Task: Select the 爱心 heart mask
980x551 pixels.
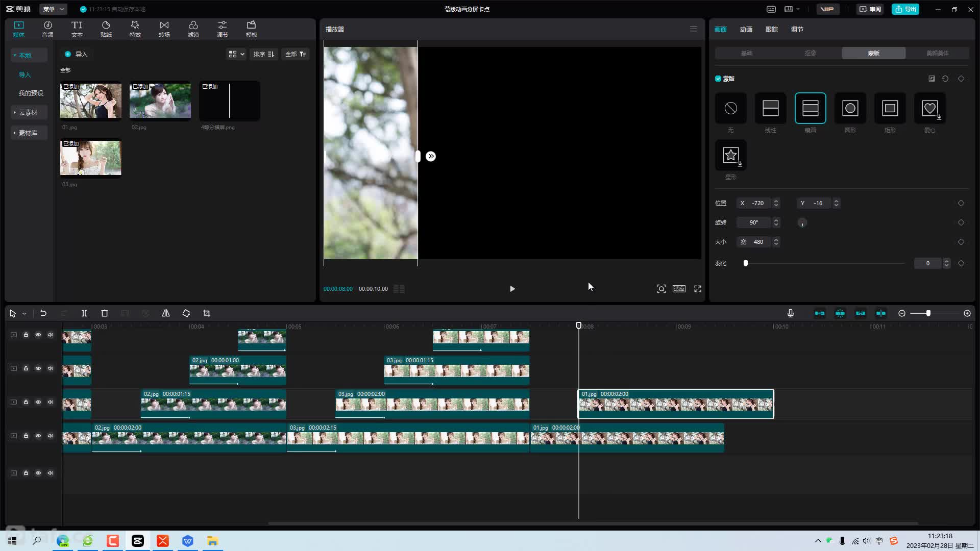Action: pos(929,108)
